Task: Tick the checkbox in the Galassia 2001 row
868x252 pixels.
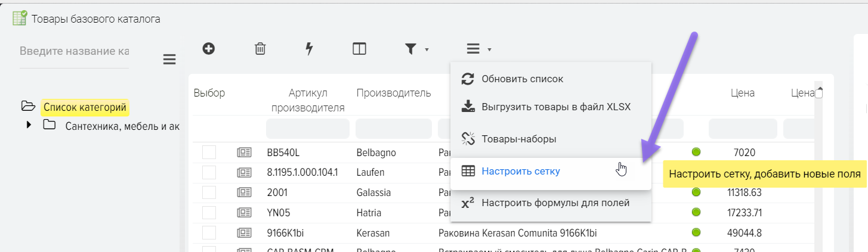Action: click(209, 192)
